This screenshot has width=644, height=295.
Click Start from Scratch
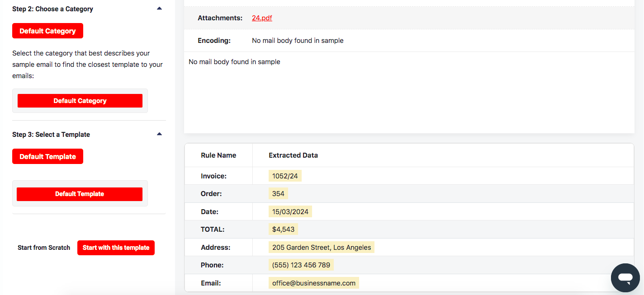point(43,248)
